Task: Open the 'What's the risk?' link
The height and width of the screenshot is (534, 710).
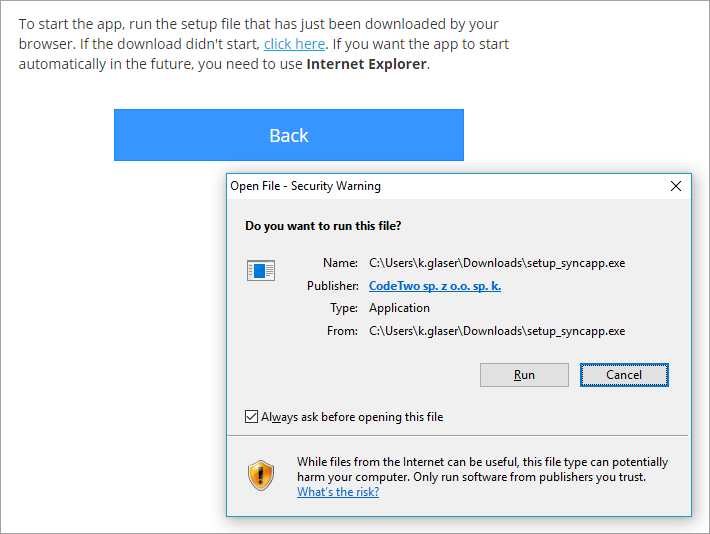Action: (x=338, y=492)
